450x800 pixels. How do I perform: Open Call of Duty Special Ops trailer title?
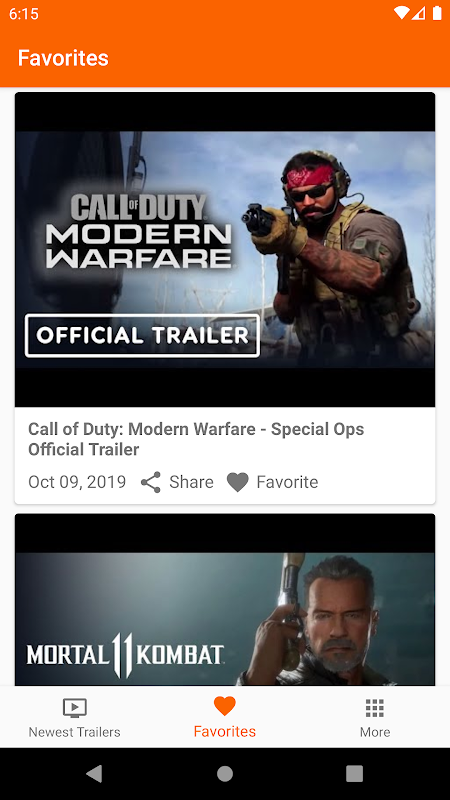(x=196, y=439)
